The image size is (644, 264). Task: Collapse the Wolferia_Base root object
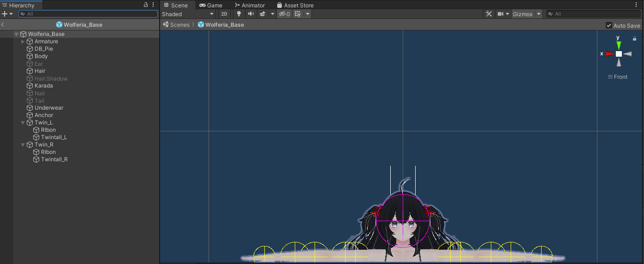click(x=16, y=34)
